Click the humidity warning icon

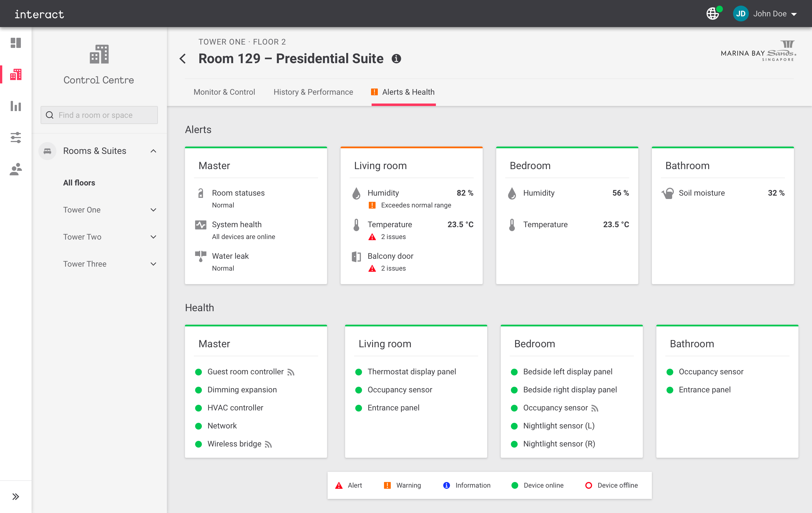(372, 205)
